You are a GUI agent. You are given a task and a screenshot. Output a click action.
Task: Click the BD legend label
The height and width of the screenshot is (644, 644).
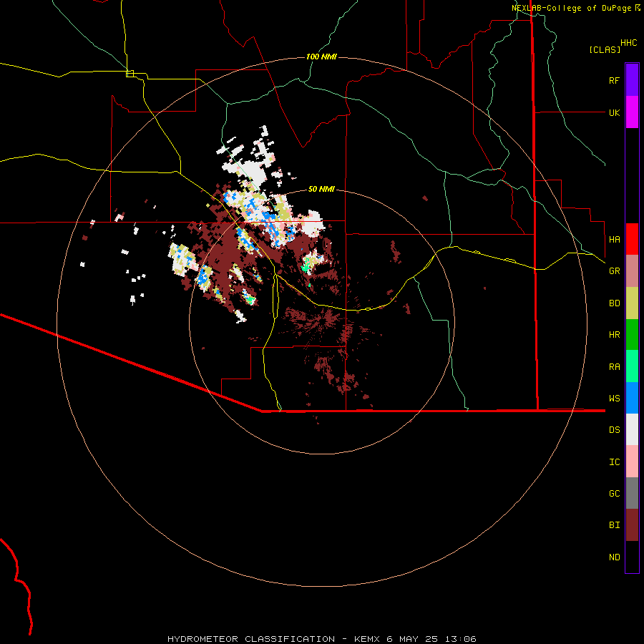click(x=614, y=303)
